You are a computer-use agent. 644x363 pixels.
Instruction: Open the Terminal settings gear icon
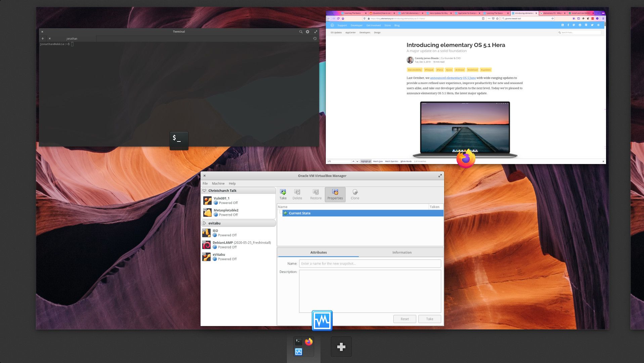(307, 32)
